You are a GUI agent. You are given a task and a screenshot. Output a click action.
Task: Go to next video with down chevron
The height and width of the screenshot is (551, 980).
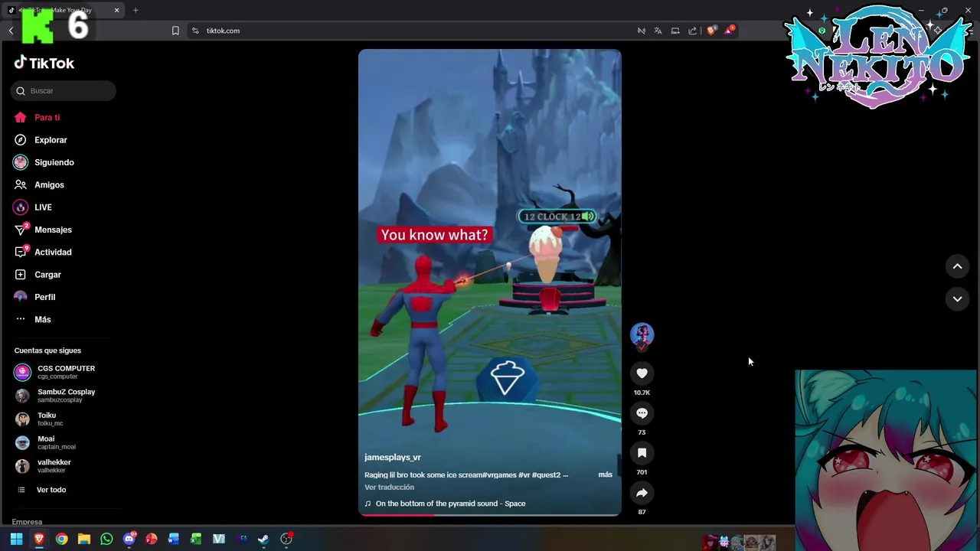tap(957, 298)
